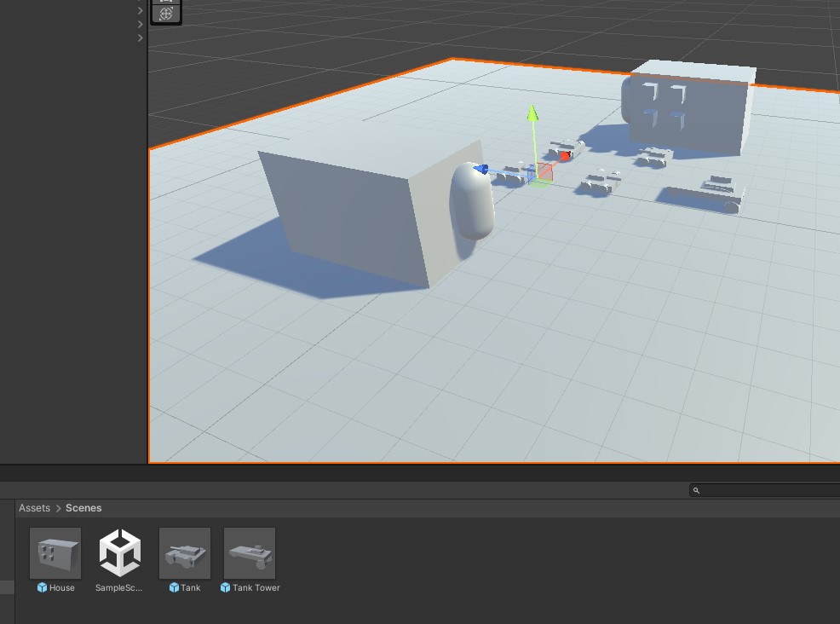
Task: Click the Scenes breadcrumb label
Action: 83,507
